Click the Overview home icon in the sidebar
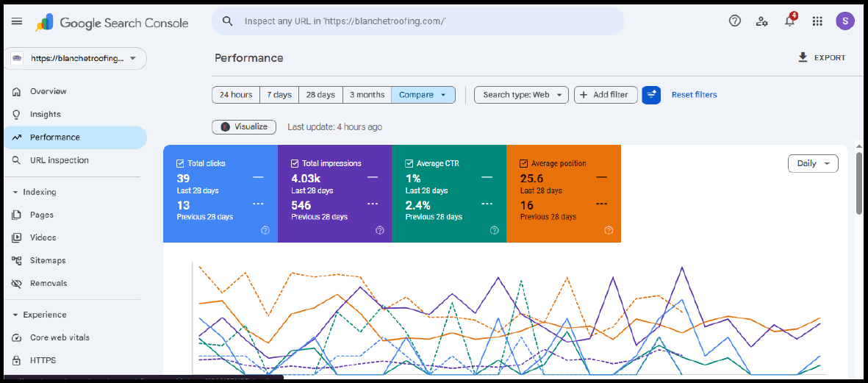The width and height of the screenshot is (868, 383). 17,91
